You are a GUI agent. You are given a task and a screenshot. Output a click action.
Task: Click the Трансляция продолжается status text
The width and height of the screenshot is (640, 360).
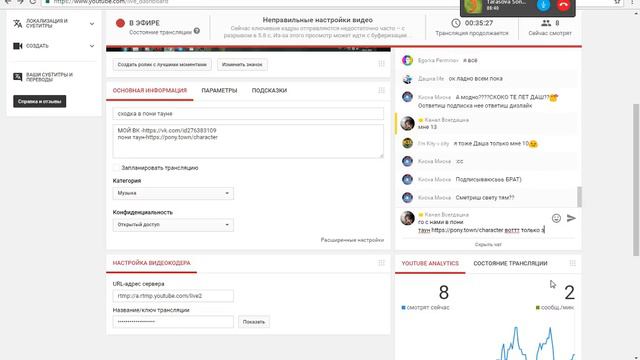(472, 33)
